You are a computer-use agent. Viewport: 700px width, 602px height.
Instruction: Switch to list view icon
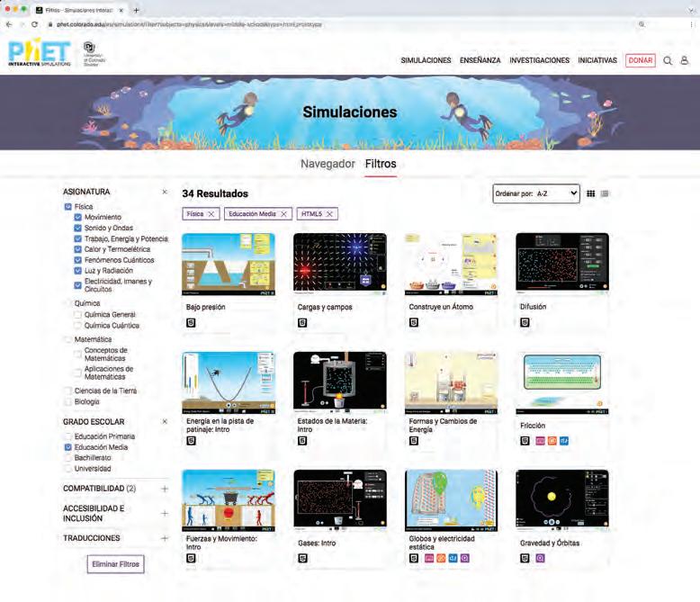pos(605,193)
